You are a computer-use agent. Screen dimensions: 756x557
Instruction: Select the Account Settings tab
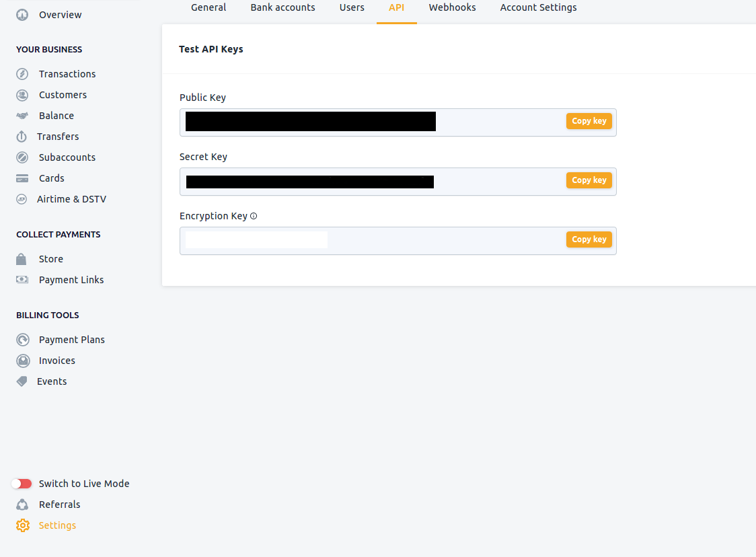coord(538,7)
